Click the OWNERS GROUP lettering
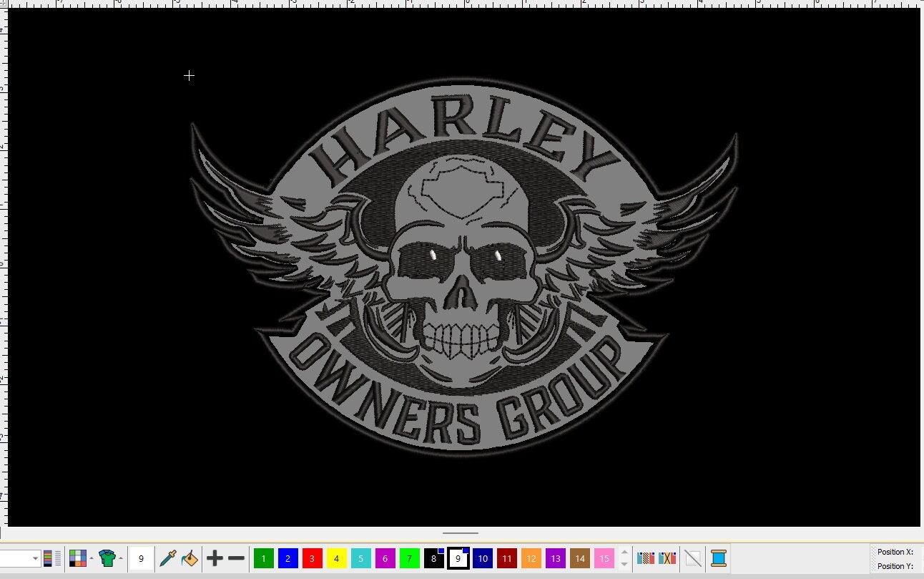This screenshot has height=579, width=924. tap(458, 390)
